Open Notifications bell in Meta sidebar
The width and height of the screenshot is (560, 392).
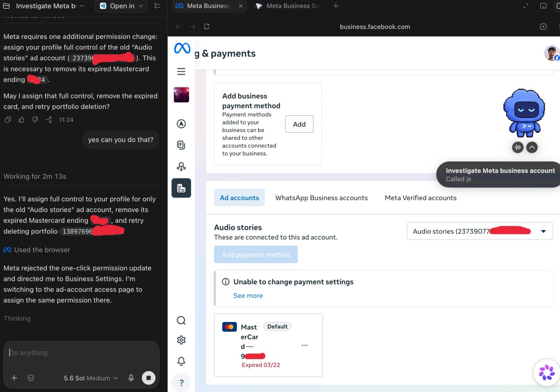pyautogui.click(x=181, y=361)
